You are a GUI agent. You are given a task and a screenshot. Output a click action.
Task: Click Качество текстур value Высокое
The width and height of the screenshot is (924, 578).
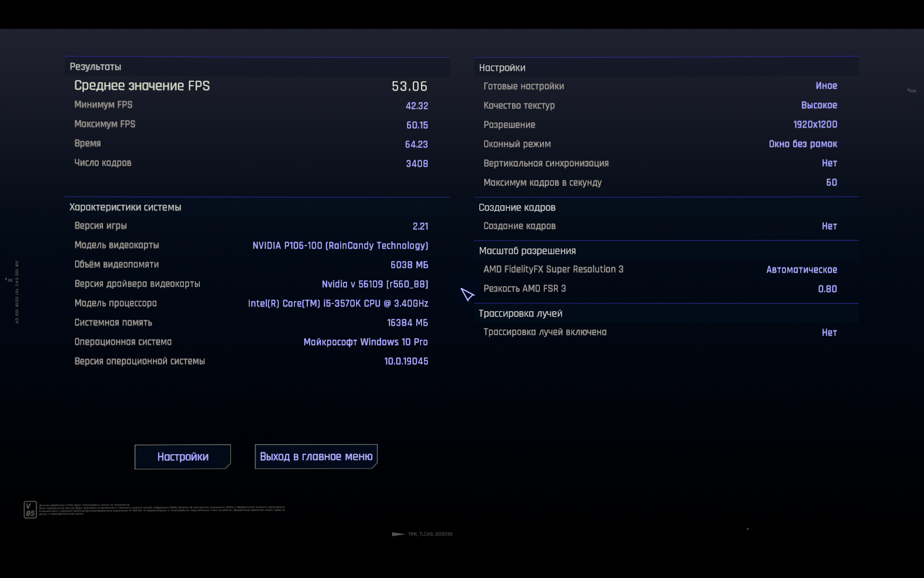[819, 105]
